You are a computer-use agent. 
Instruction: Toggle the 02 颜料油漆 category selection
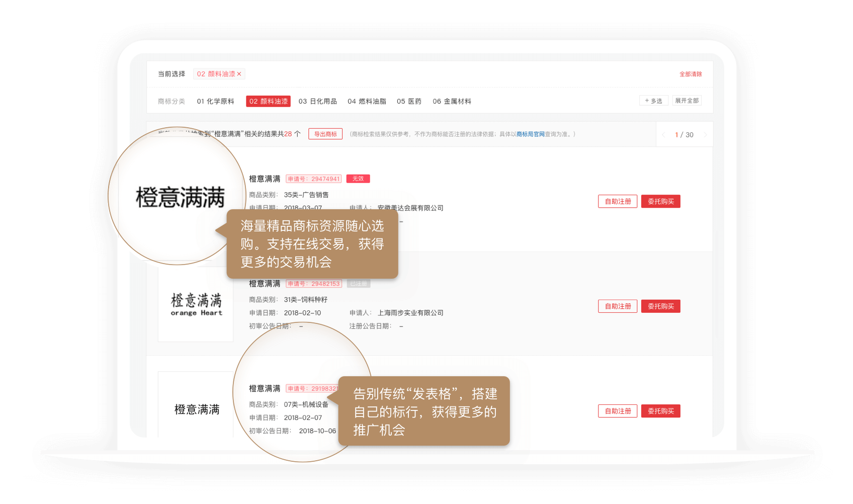[268, 101]
